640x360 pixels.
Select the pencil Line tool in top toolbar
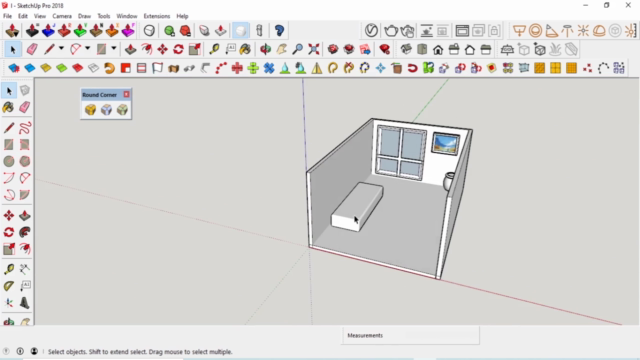tap(49, 49)
